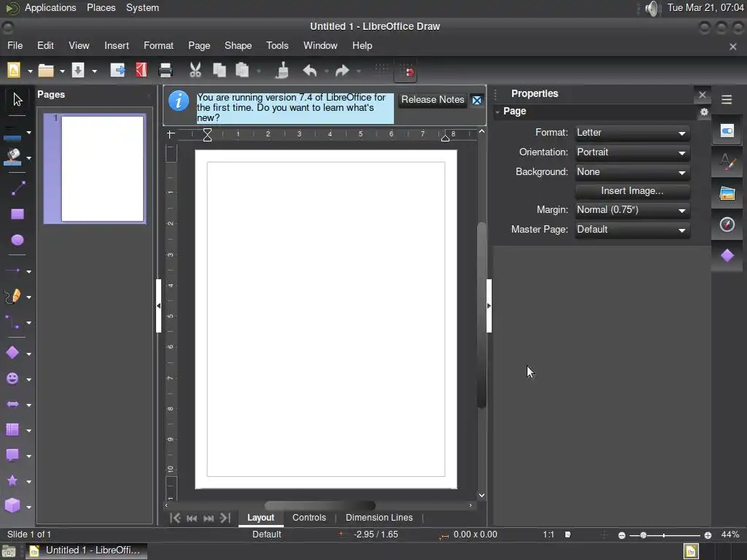Viewport: 747px width, 560px height.
Task: Click the Paste clipboard icon
Action: tap(242, 71)
